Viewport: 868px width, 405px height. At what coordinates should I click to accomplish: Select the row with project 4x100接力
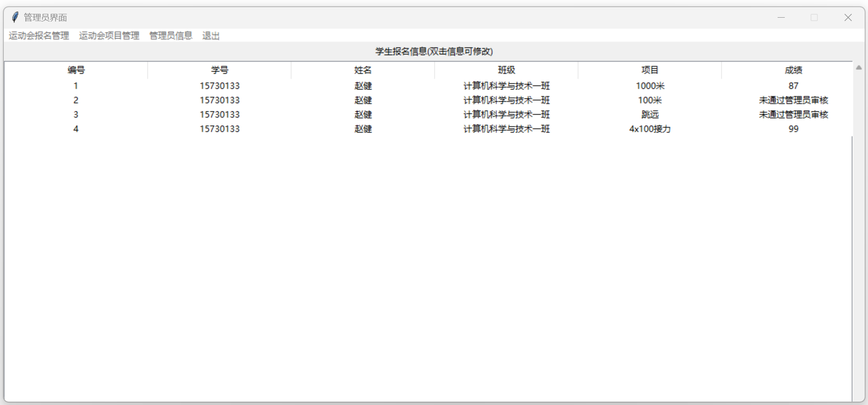[429, 129]
